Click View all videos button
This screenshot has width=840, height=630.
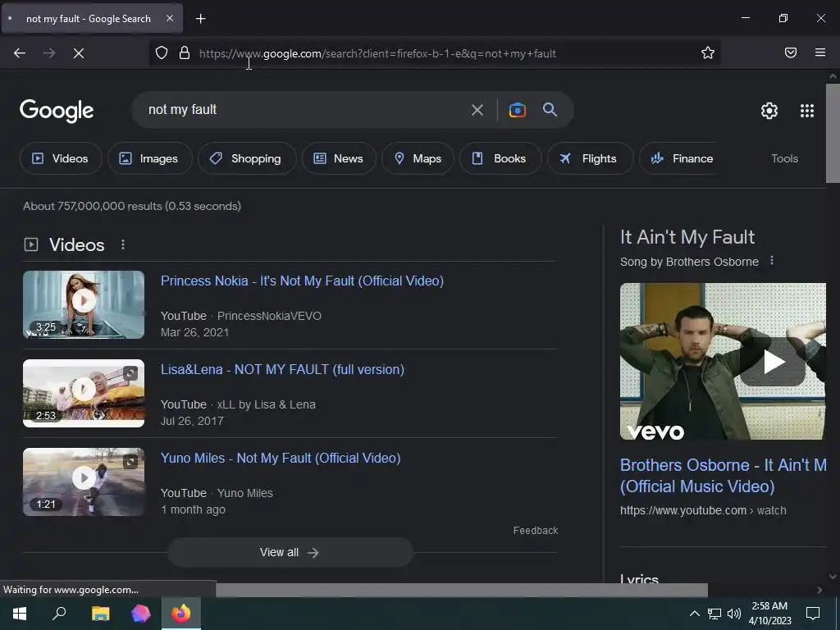coord(290,552)
